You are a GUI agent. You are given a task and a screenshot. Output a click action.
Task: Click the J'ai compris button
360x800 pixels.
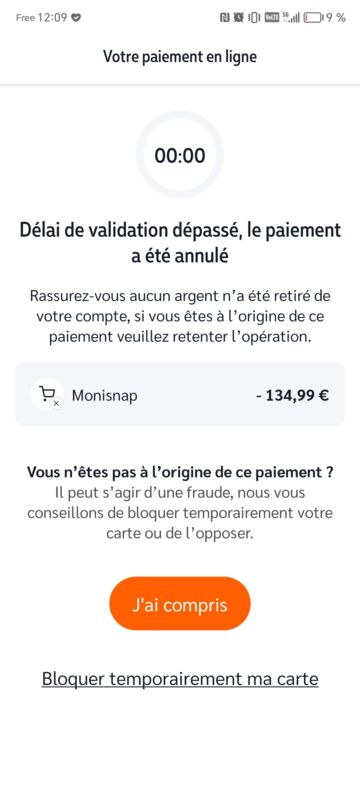(x=180, y=604)
